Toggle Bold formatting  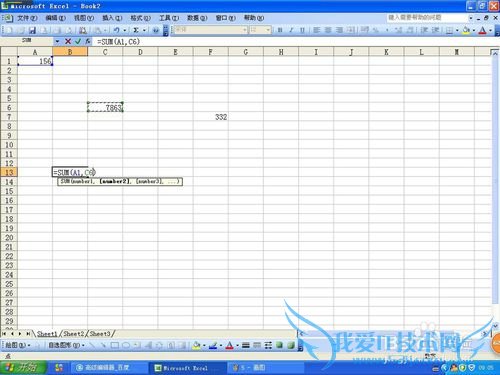click(x=280, y=30)
